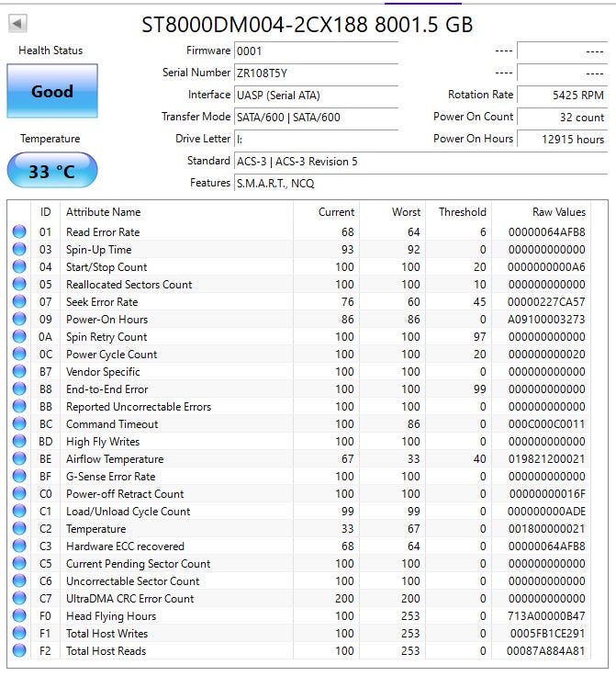Click the status orb for Vendor Specific
Screen dimensions: 616x676
[x=19, y=372]
